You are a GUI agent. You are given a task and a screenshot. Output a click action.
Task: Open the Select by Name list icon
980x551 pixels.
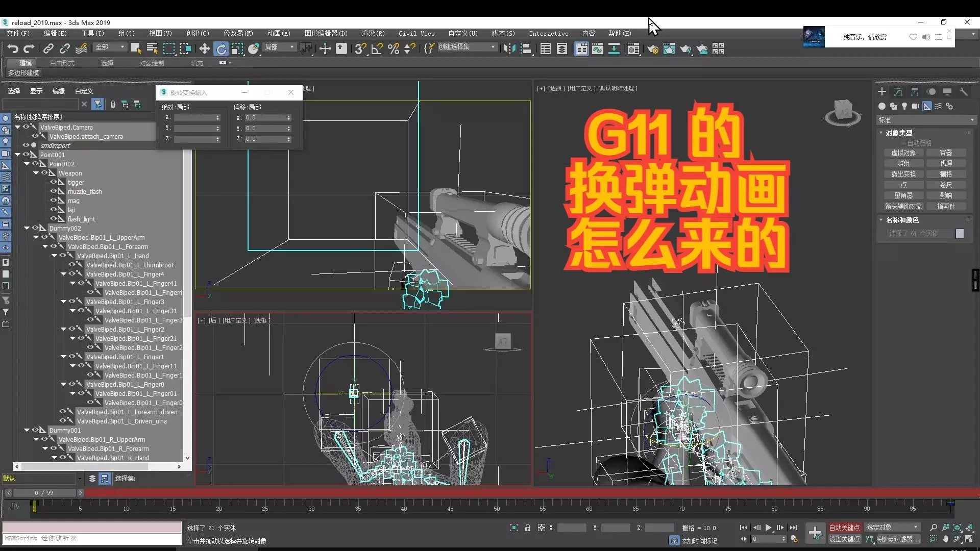(152, 48)
